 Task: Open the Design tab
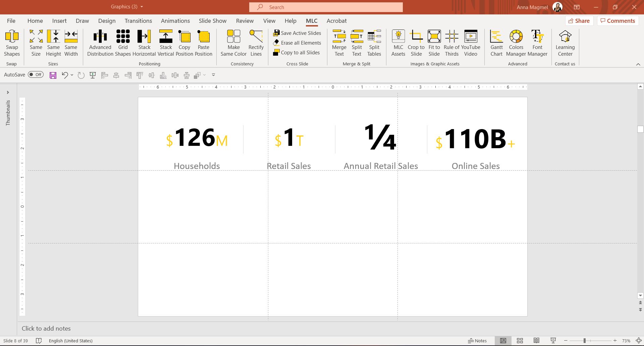pyautogui.click(x=107, y=21)
